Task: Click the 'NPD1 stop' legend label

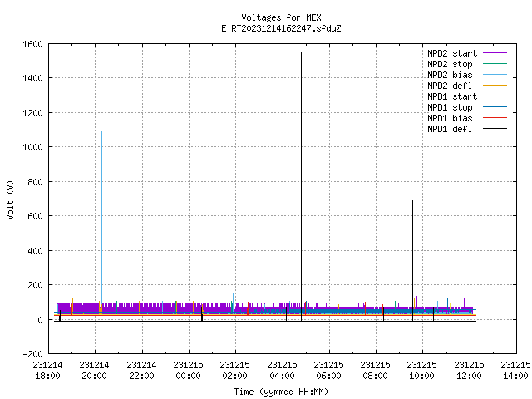Action: [450, 107]
